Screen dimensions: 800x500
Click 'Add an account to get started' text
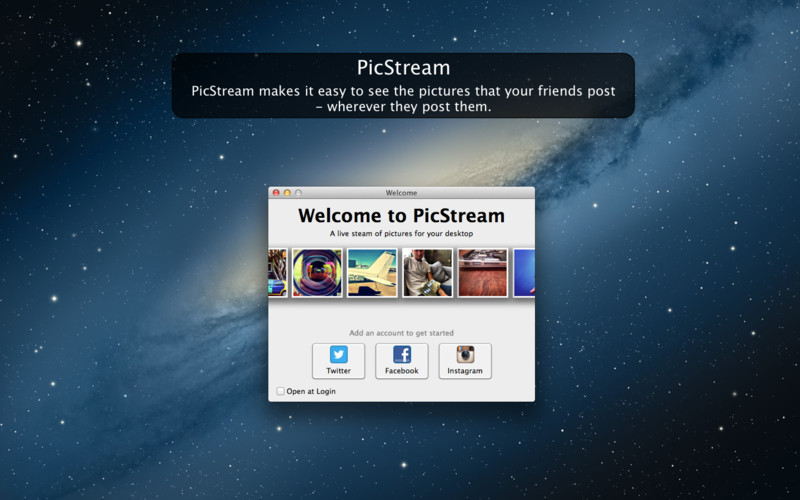pos(402,333)
